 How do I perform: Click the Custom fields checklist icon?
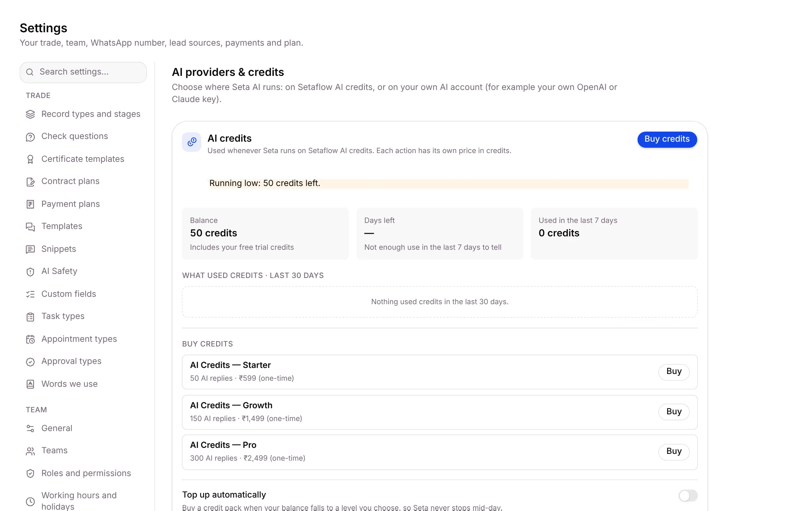(30, 294)
